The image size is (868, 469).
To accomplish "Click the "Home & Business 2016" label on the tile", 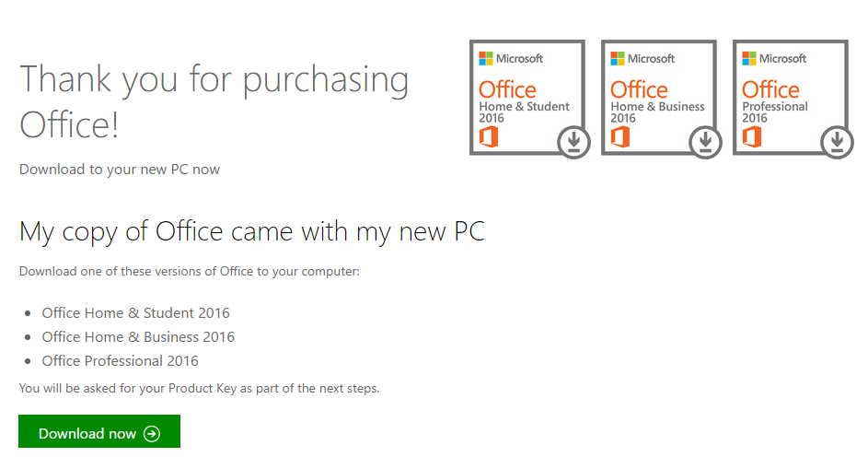I will pos(657,111).
